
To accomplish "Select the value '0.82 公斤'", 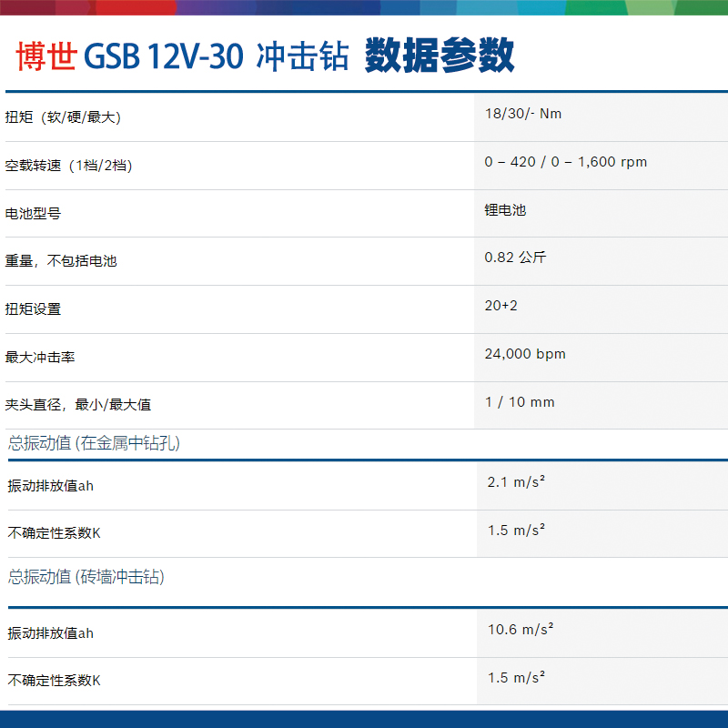I will click(x=515, y=258).
